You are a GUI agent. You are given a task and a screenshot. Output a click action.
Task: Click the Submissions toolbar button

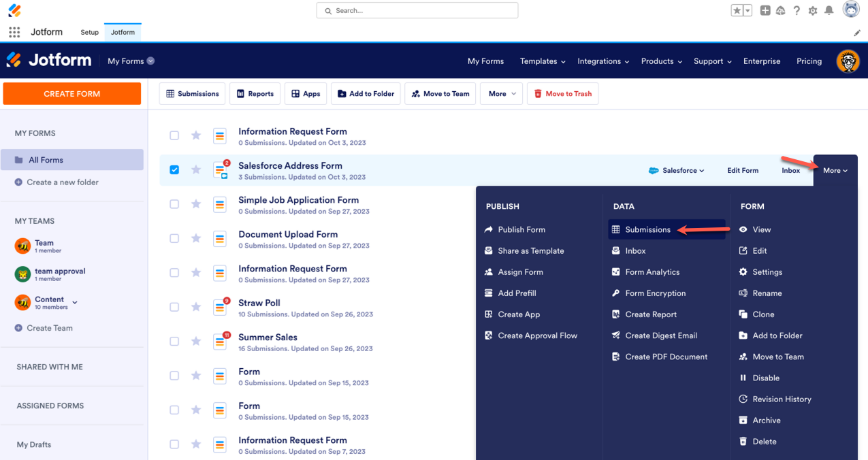(192, 94)
